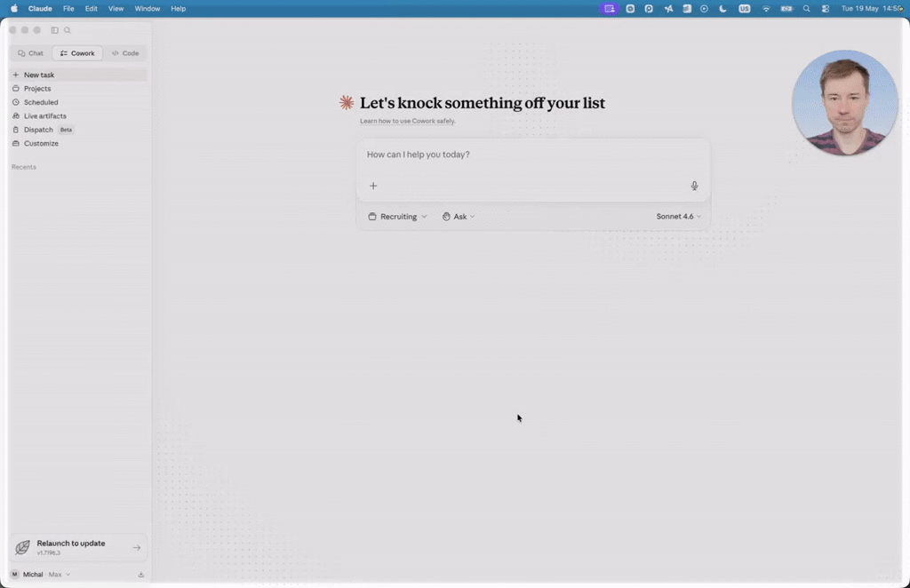Open Customize in the sidebar
Image resolution: width=910 pixels, height=588 pixels.
click(78, 143)
